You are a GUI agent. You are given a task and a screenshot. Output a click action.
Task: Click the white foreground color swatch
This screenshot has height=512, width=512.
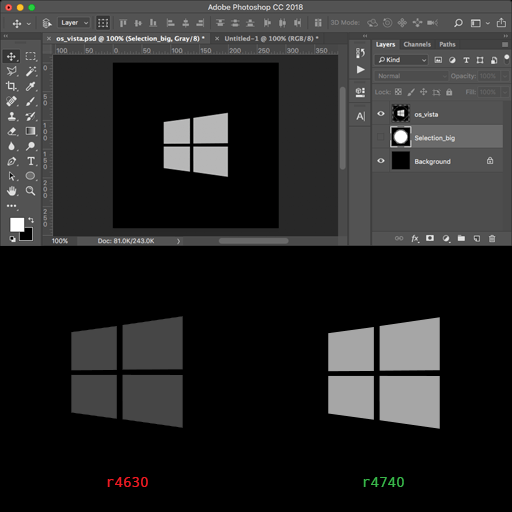point(17,224)
